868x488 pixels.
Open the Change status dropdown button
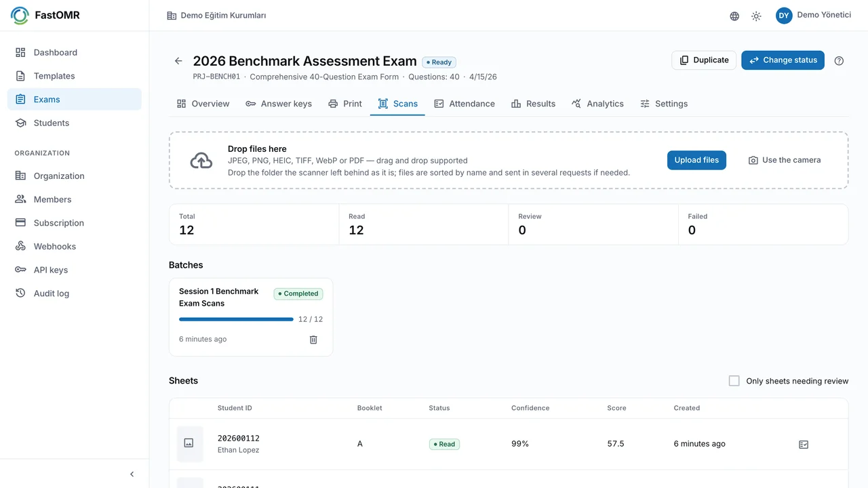click(x=783, y=60)
